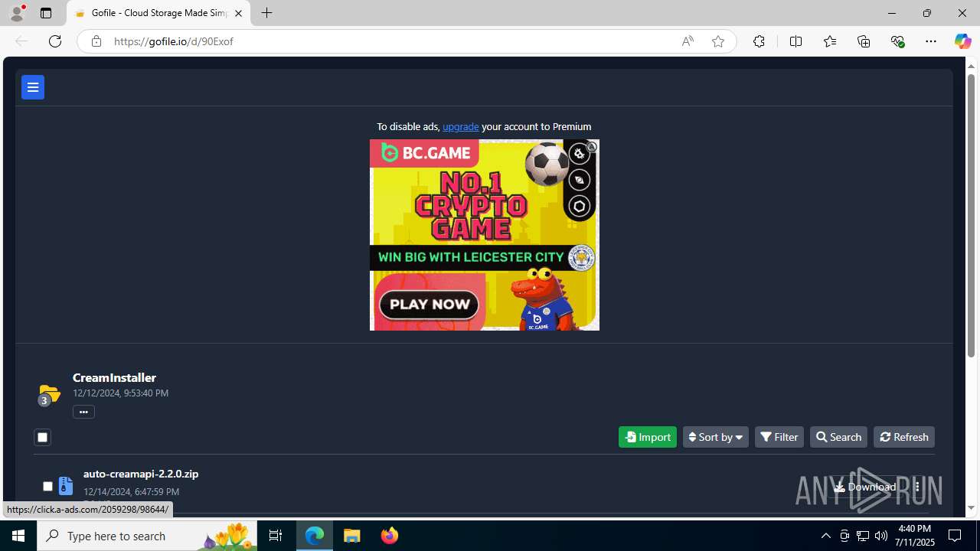Open the Filter button
The width and height of the screenshot is (980, 551).
coord(779,437)
